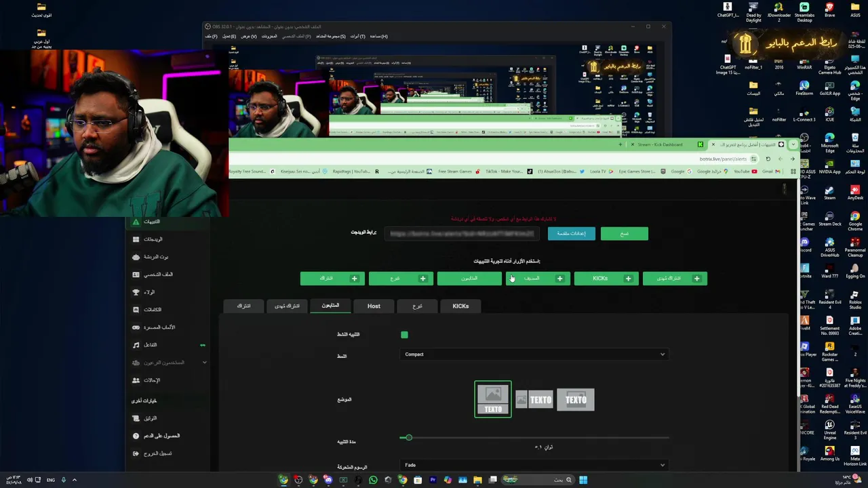868x488 pixels.
Task: Open site settings icon in address bar
Action: tap(755, 159)
